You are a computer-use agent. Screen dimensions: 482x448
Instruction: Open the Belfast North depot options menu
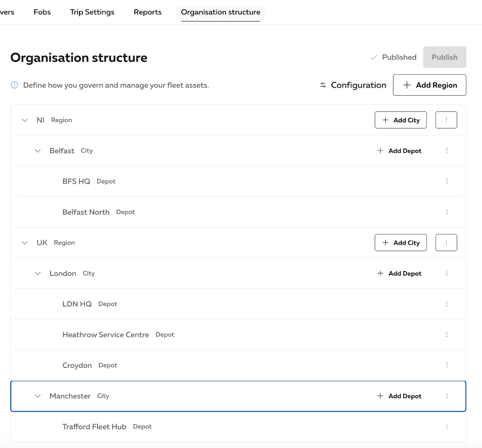447,212
